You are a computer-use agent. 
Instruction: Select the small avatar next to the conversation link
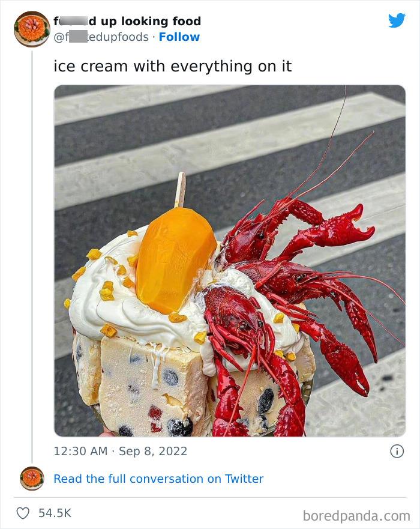tap(31, 479)
